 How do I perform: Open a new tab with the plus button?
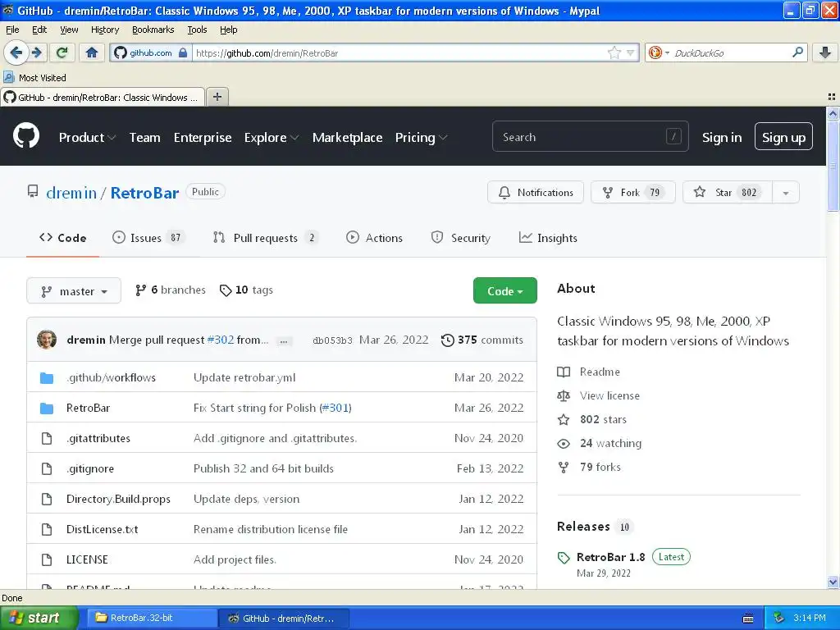point(217,97)
